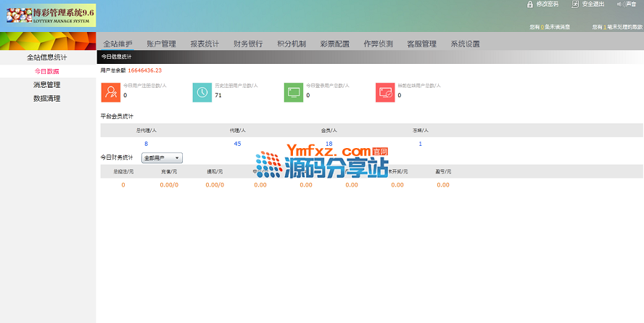This screenshot has width=644, height=323.
Task: Click the green monitor login icon
Action: [294, 92]
